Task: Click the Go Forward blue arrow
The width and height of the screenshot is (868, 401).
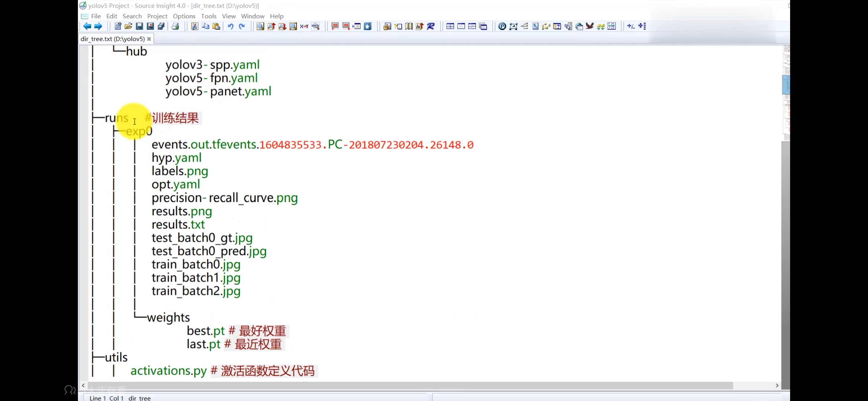Action: pos(98,26)
